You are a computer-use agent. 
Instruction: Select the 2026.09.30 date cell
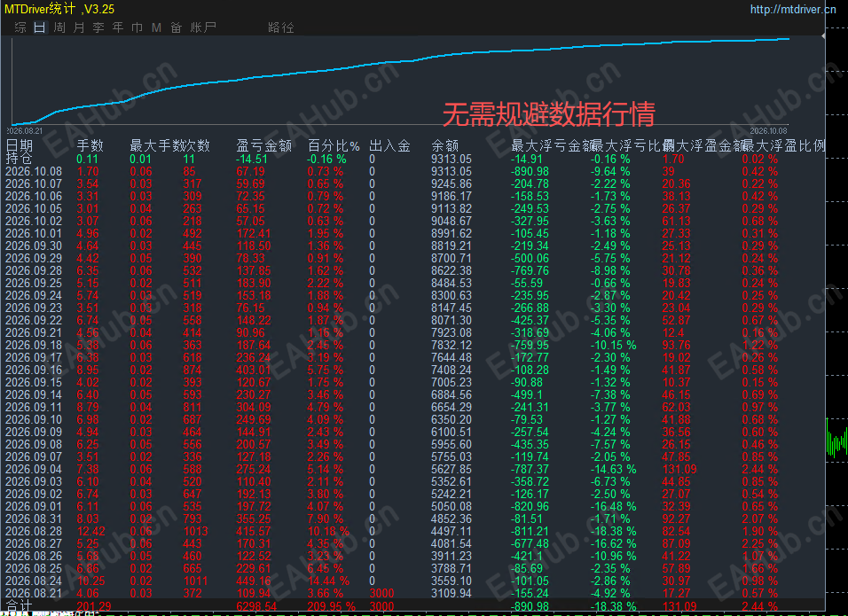[x=34, y=246]
